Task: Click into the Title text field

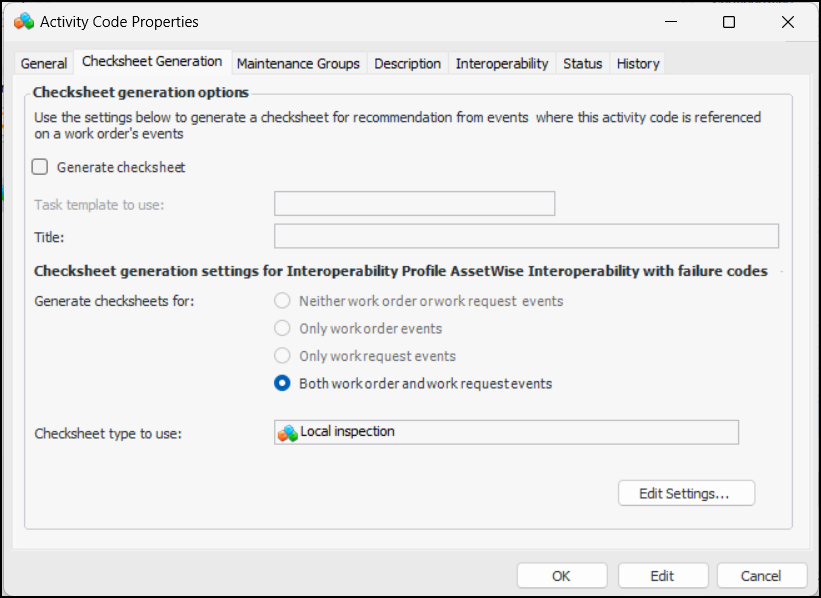Action: pos(526,236)
